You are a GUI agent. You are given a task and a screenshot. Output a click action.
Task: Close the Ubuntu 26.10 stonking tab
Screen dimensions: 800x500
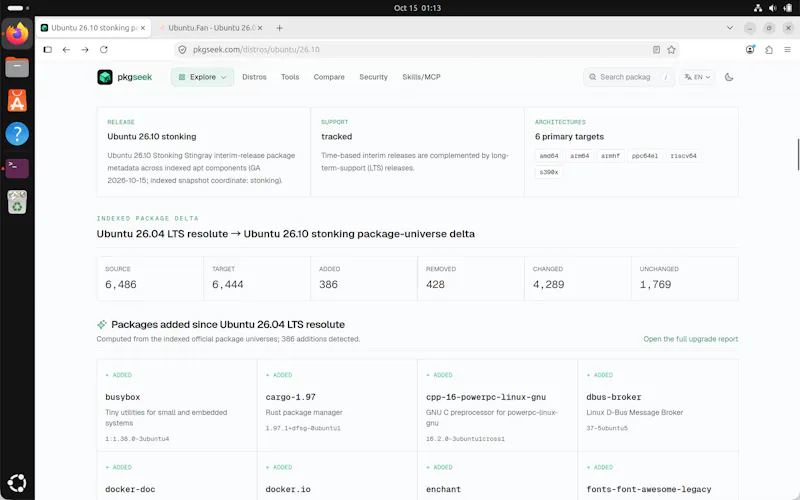coord(143,28)
